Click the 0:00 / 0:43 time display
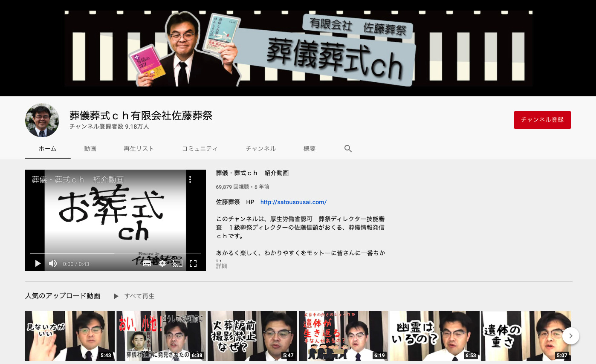This screenshot has height=364, width=596. pyautogui.click(x=76, y=264)
